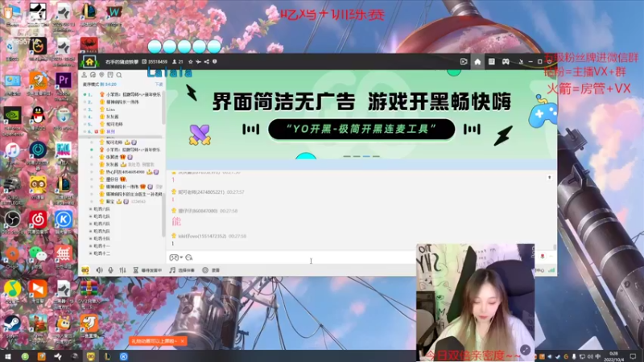Click the record button in bottom toolbar
The width and height of the screenshot is (644, 362).
point(211,270)
